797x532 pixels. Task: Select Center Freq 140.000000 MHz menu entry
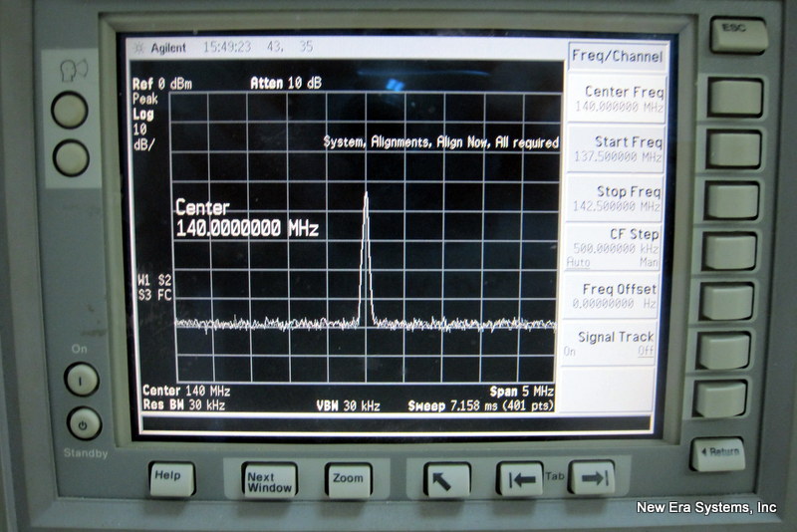coord(617,98)
